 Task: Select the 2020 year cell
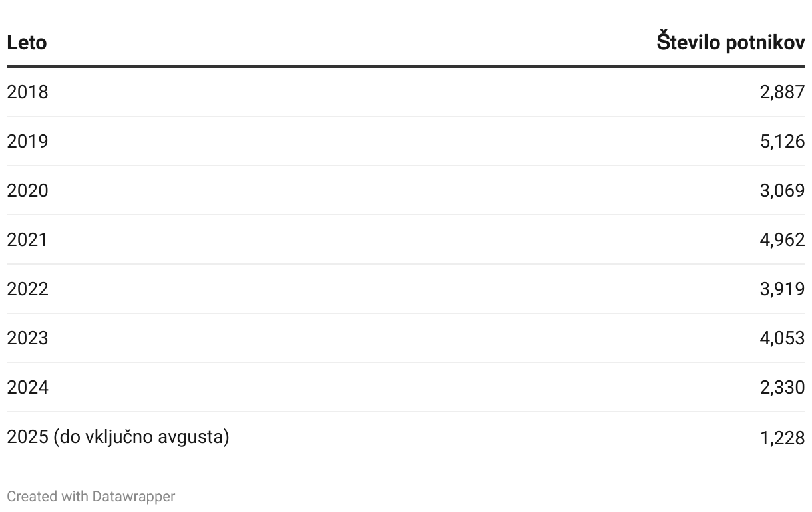coord(27,190)
